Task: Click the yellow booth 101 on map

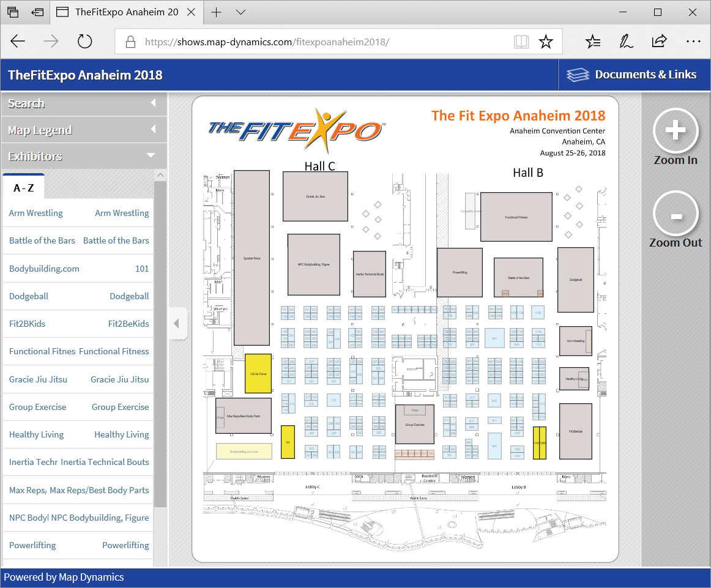Action: (x=288, y=442)
